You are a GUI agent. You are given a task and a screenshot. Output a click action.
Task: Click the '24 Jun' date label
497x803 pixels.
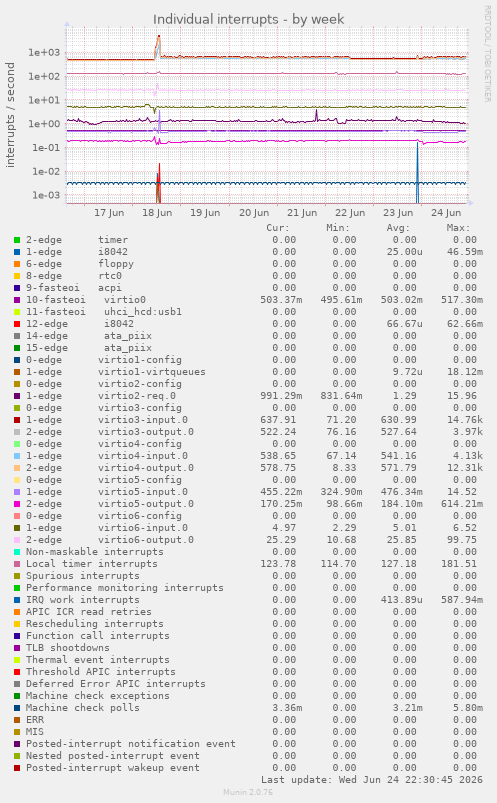tap(446, 213)
